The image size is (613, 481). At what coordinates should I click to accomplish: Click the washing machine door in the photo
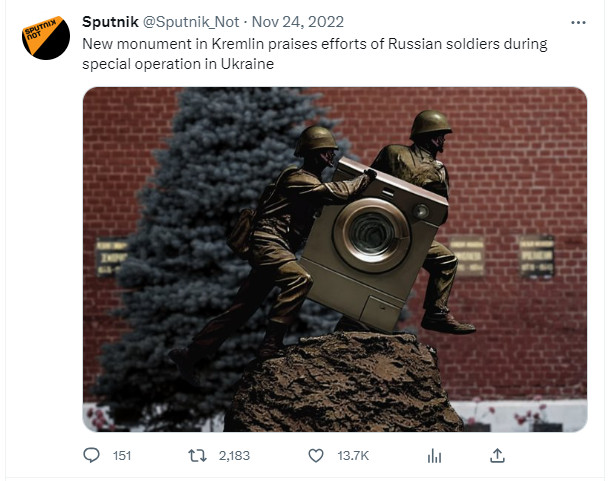click(371, 234)
